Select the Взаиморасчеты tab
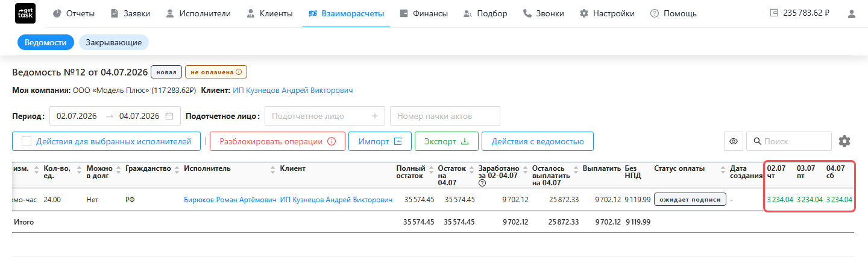868x271 pixels. [345, 13]
